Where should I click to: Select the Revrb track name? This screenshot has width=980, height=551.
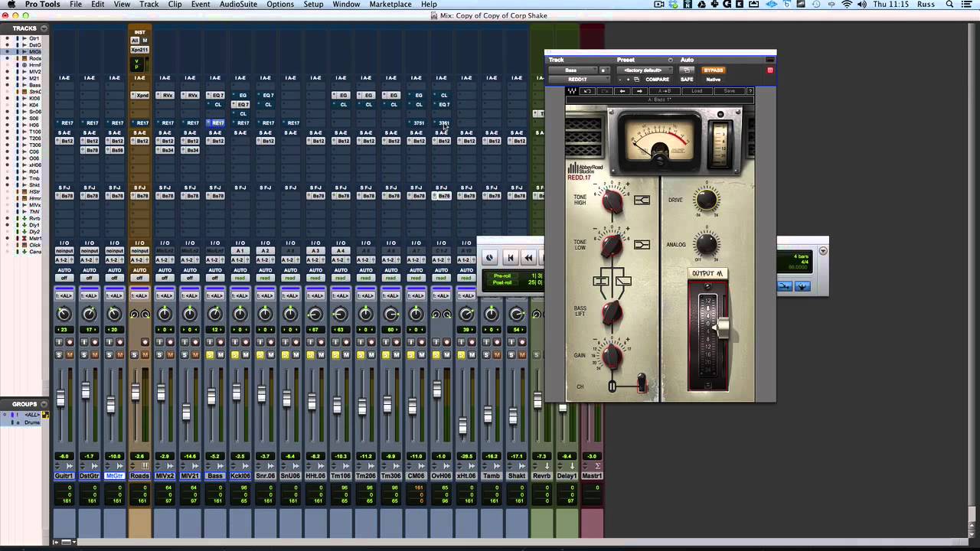tap(541, 476)
